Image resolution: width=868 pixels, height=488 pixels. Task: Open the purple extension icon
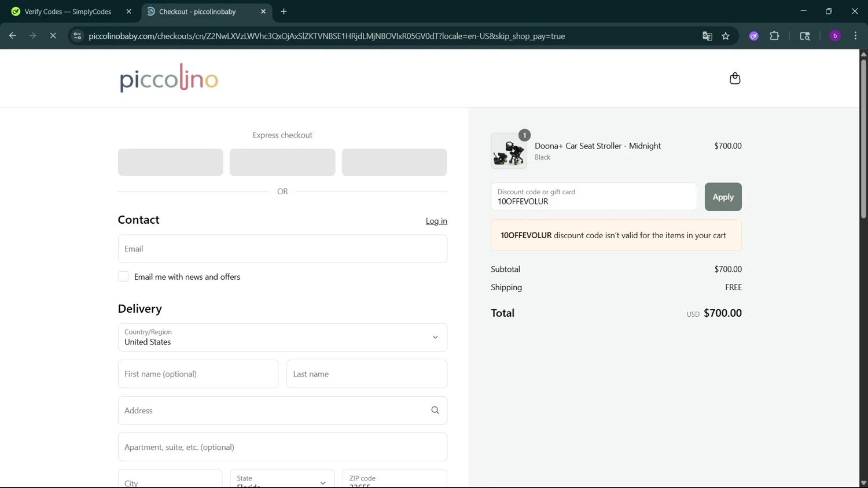(753, 36)
